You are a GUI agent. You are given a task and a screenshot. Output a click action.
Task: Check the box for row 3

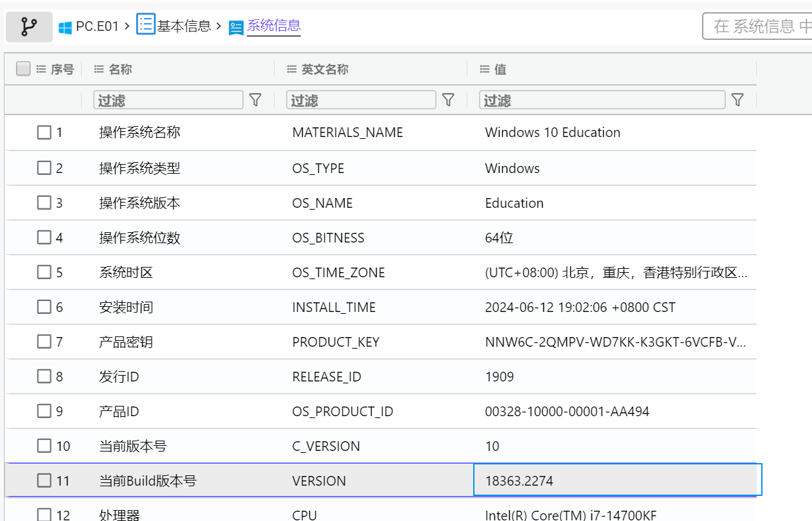click(x=44, y=203)
